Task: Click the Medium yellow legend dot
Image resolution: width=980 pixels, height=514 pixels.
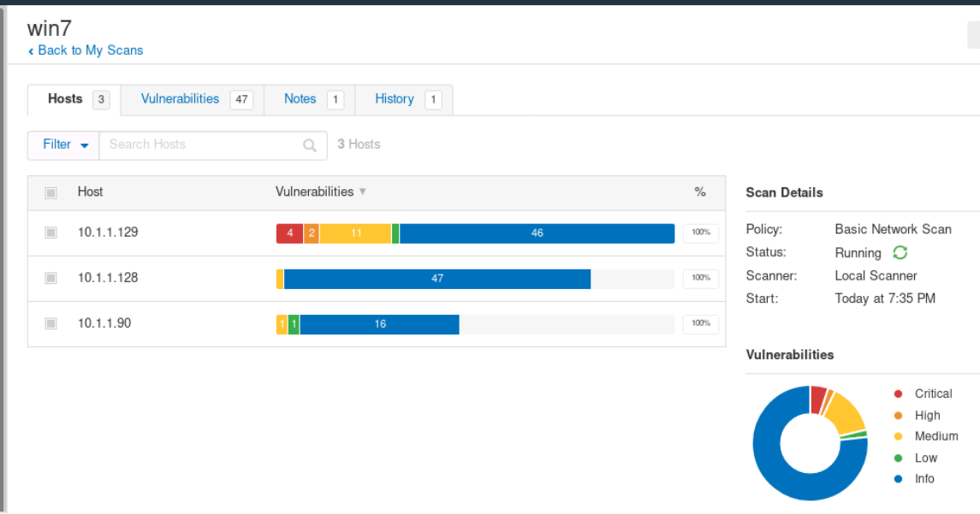Action: (898, 436)
